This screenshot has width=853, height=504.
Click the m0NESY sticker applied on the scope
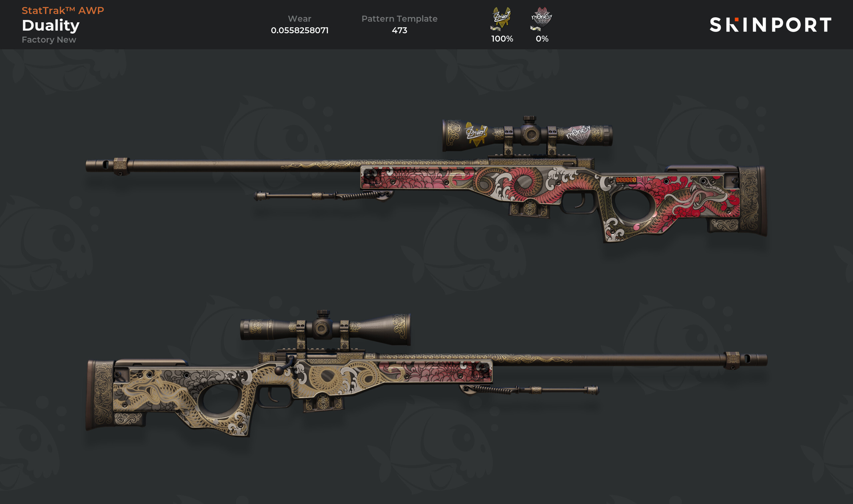(x=578, y=133)
